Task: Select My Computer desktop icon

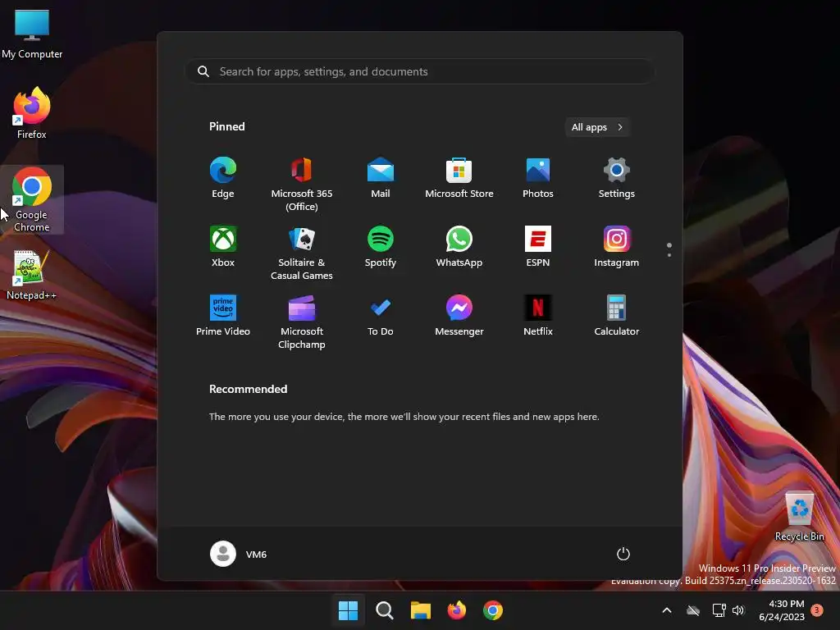Action: pyautogui.click(x=32, y=33)
